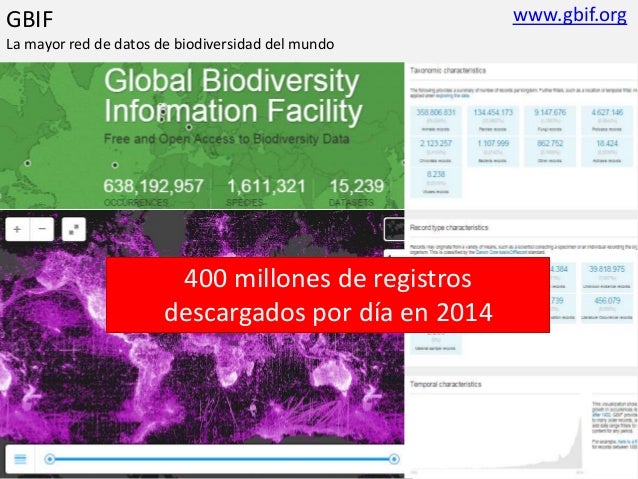The image size is (638, 479).
Task: Click the 1,611,321 species counter
Action: (x=266, y=192)
